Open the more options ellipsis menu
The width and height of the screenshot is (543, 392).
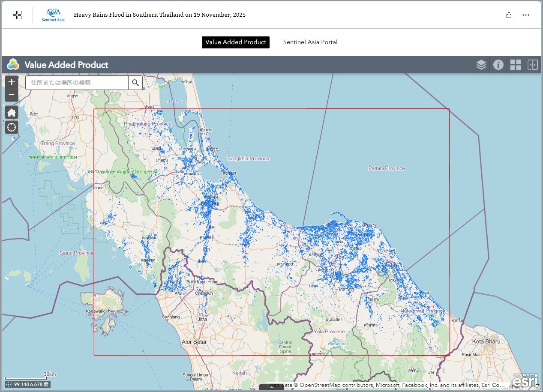click(526, 15)
